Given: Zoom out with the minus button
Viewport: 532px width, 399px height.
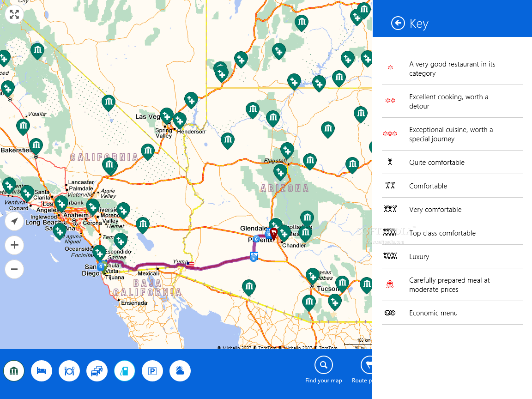Looking at the screenshot, I should pyautogui.click(x=14, y=269).
